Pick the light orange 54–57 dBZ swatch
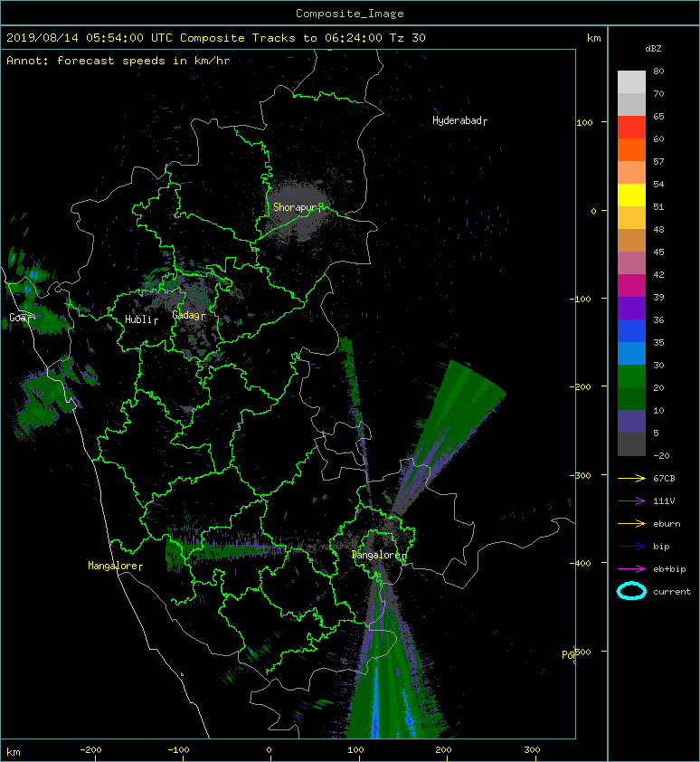Screen dimensions: 700x762 click(x=631, y=173)
